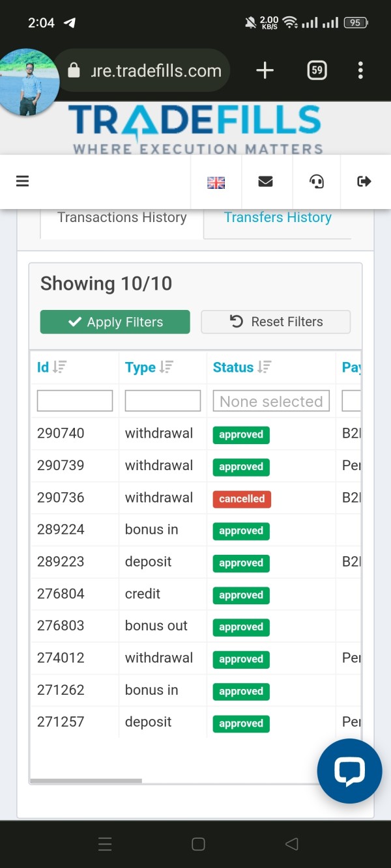Click the cancelled status badge for 290736

pyautogui.click(x=242, y=499)
